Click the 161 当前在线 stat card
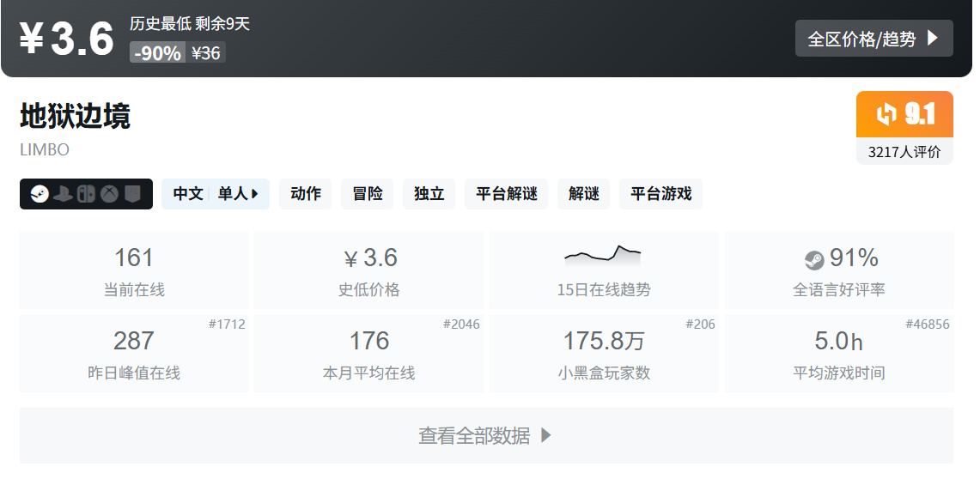The width and height of the screenshot is (980, 485). tap(134, 270)
